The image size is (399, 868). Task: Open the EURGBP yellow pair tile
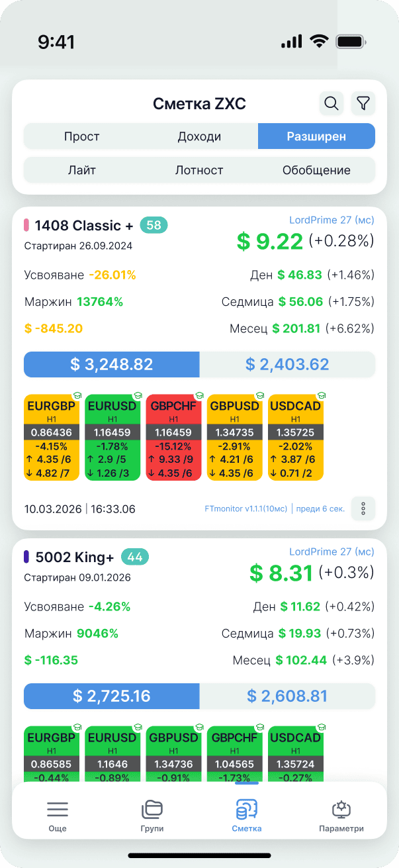tap(52, 437)
